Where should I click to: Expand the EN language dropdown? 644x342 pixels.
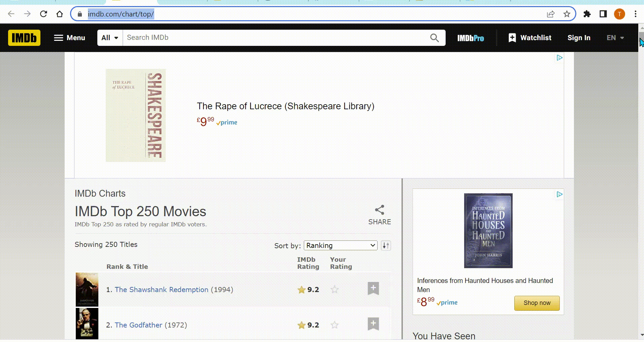point(615,38)
